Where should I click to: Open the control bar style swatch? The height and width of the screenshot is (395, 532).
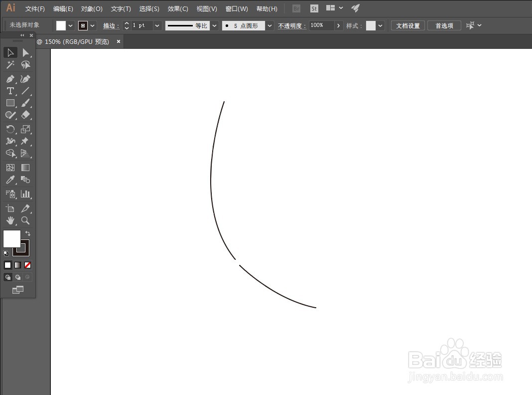pos(371,25)
